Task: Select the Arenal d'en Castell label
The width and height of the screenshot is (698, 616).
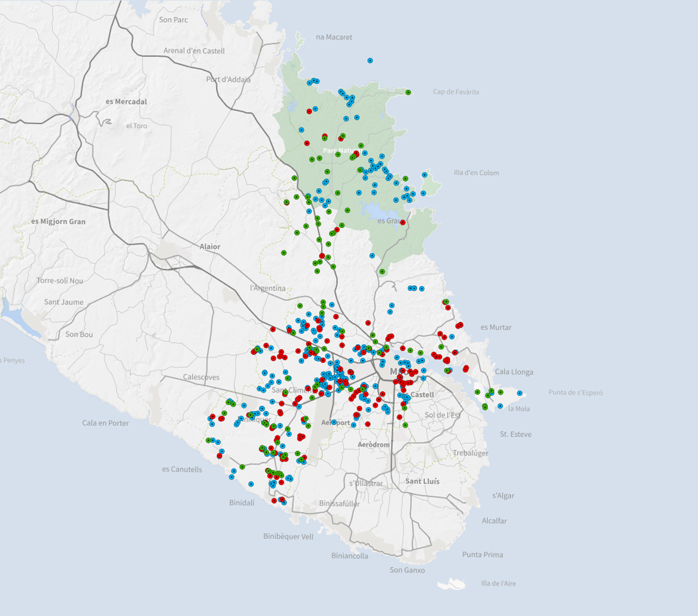Action: (194, 51)
